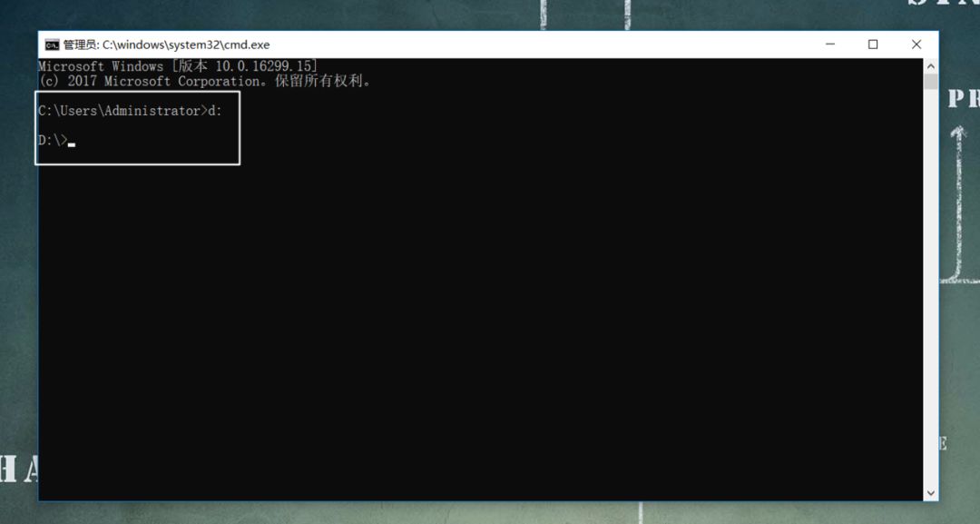
Task: Click the window title text "管理员: C:\windows\system32\cmd.exe"
Action: tap(166, 45)
